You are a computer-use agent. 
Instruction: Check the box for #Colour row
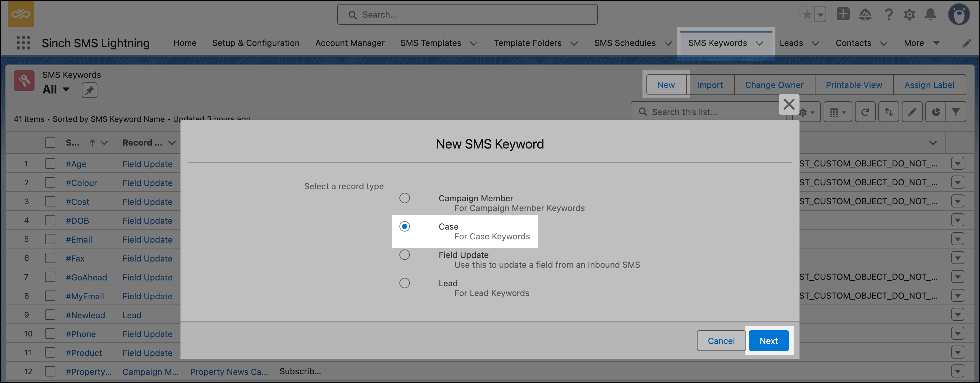pyautogui.click(x=50, y=183)
